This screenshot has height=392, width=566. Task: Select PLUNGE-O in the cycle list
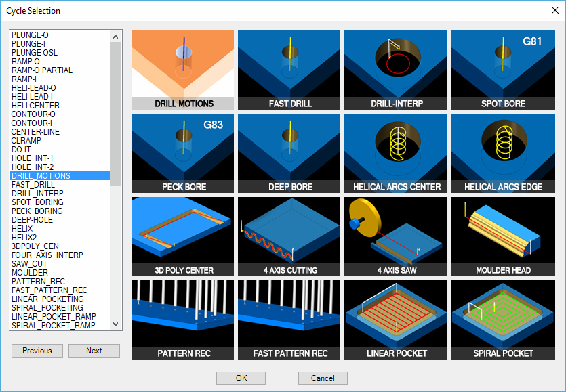pos(31,35)
